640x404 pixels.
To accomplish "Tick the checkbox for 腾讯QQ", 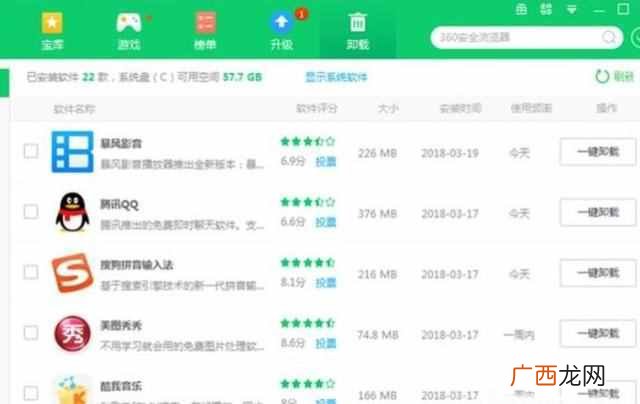I will point(31,211).
